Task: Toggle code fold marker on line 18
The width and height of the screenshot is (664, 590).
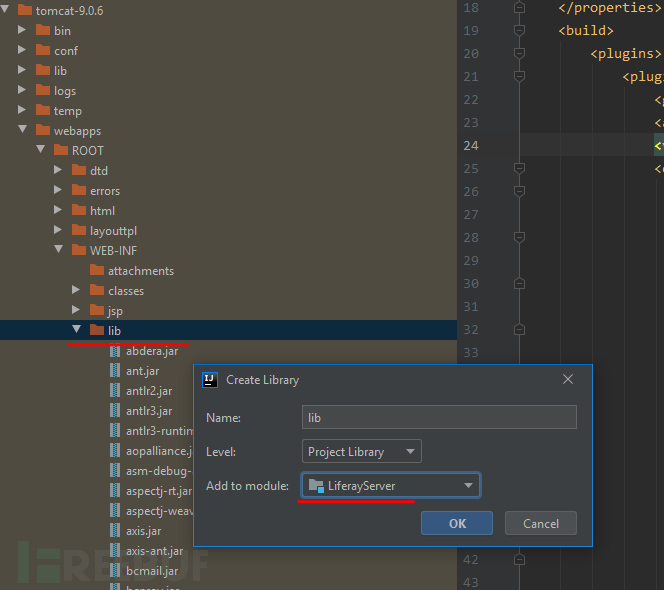Action: [519, 8]
